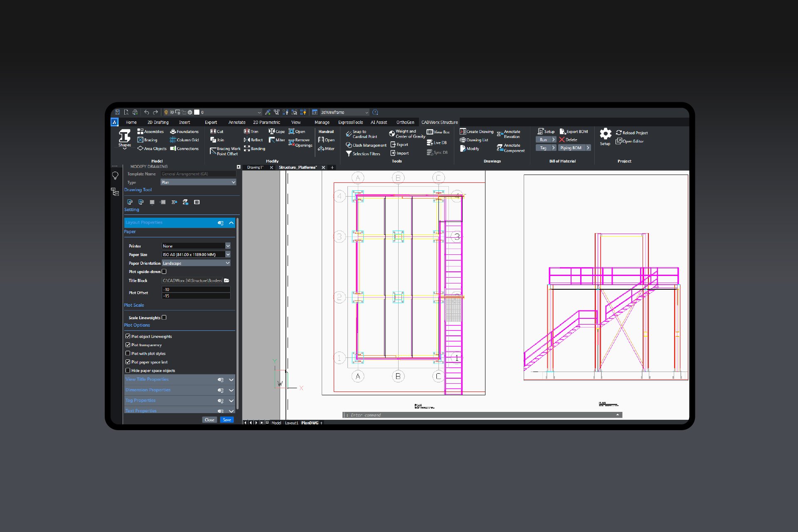Check the Scale Lineweights checkbox
The image size is (798, 532).
pyautogui.click(x=164, y=317)
